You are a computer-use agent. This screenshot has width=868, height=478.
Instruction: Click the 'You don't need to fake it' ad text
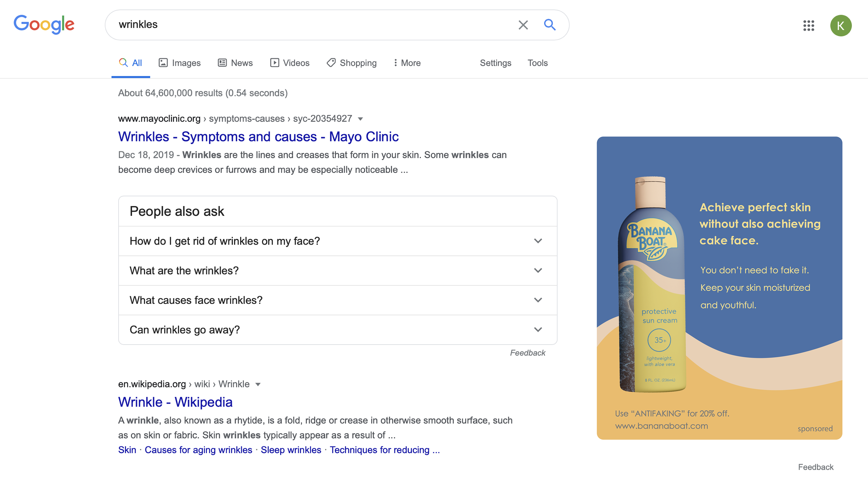tap(755, 270)
